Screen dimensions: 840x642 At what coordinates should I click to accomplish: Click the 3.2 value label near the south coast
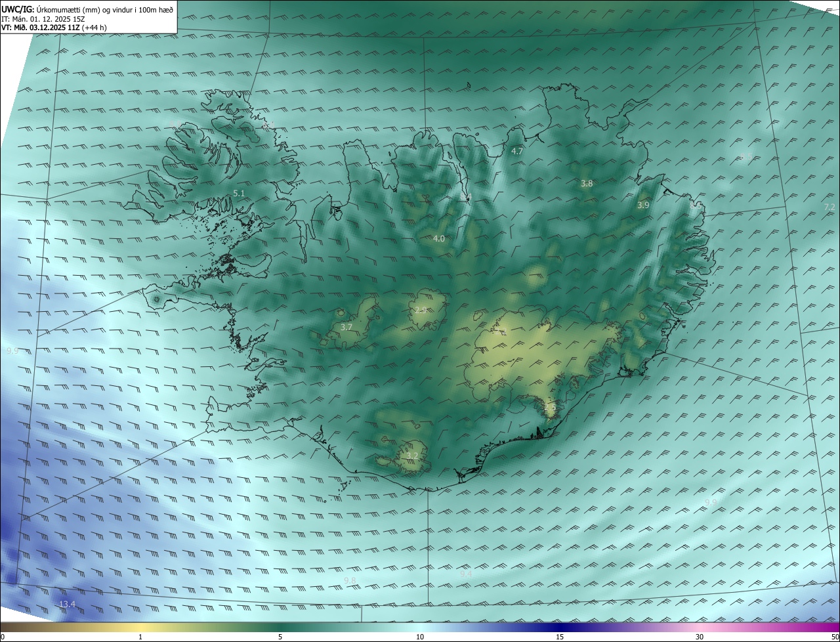(x=412, y=455)
